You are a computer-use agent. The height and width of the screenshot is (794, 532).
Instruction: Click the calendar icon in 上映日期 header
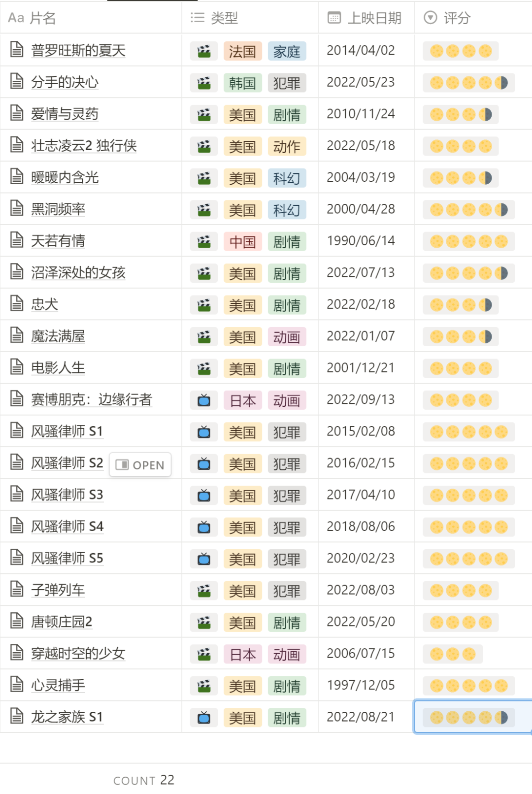click(334, 18)
